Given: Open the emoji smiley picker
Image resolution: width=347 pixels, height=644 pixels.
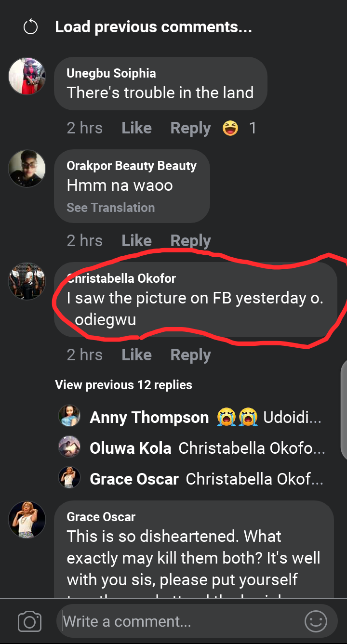Looking at the screenshot, I should pyautogui.click(x=316, y=622).
